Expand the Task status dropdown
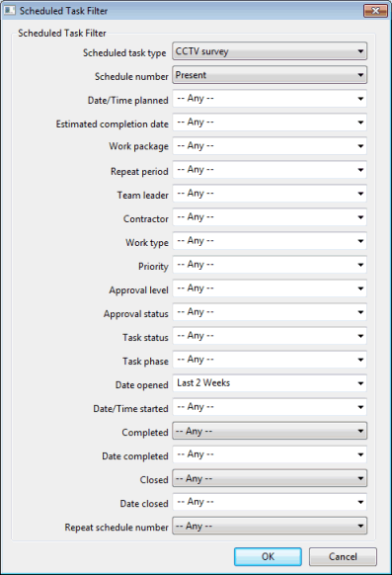This screenshot has width=392, height=575. click(270, 336)
